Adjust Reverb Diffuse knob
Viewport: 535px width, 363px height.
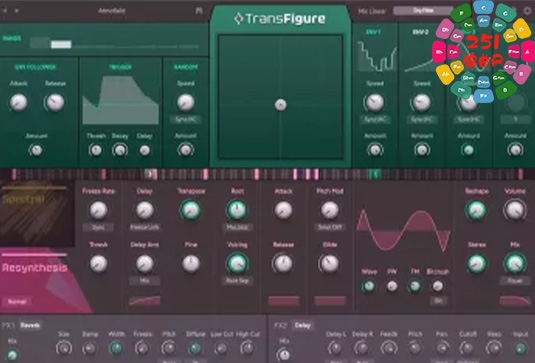pyautogui.click(x=195, y=348)
